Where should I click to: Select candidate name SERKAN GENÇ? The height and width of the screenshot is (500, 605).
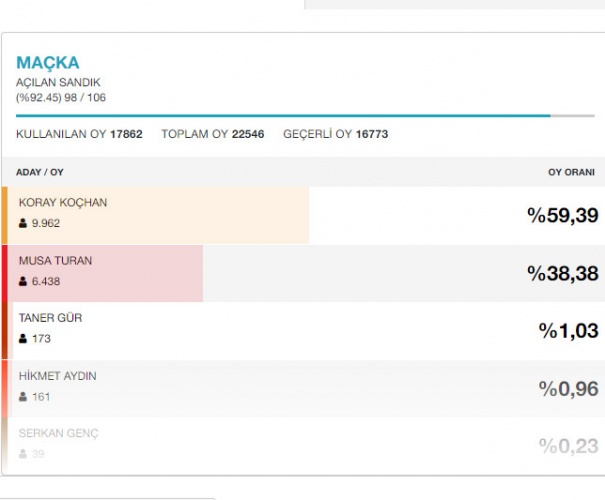coord(58,433)
